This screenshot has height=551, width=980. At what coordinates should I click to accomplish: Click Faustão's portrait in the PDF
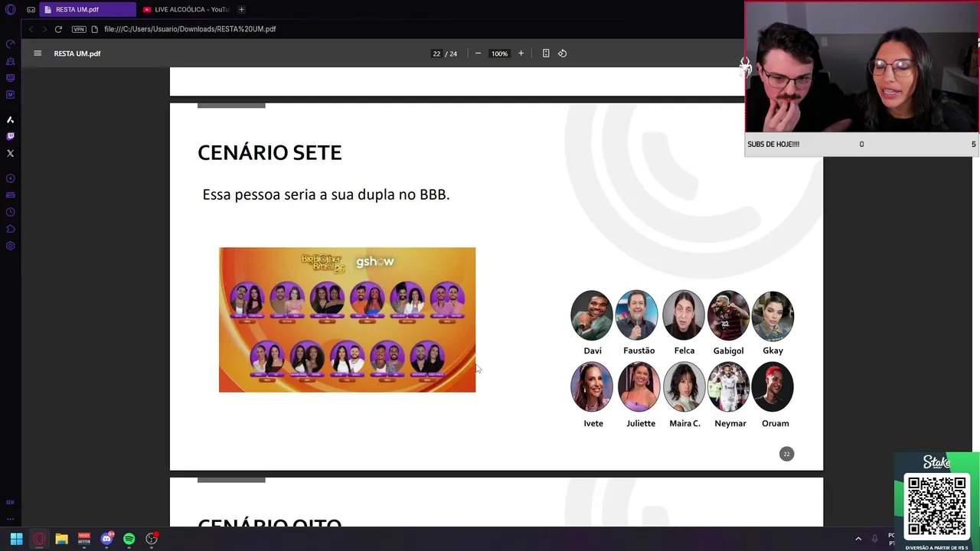point(637,315)
